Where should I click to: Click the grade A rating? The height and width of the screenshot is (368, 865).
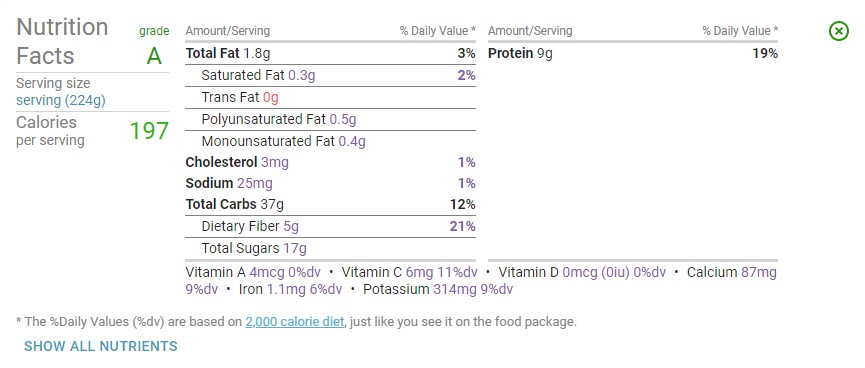[154, 56]
